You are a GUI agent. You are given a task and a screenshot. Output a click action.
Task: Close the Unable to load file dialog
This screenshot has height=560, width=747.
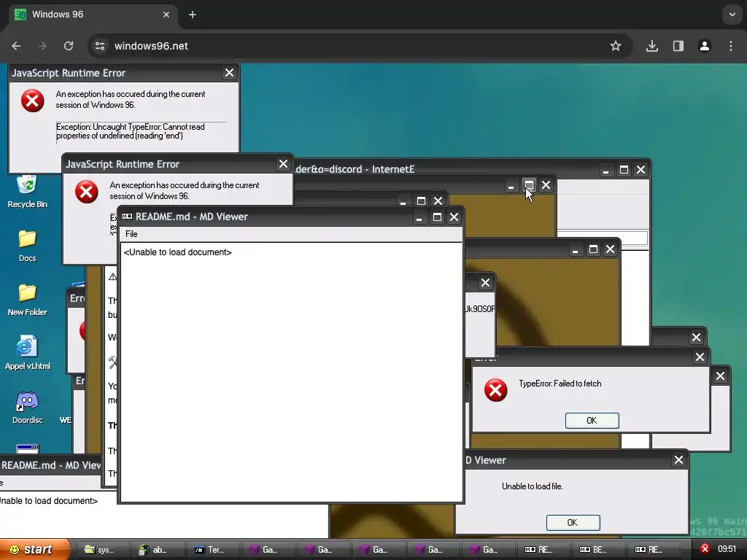coord(678,460)
